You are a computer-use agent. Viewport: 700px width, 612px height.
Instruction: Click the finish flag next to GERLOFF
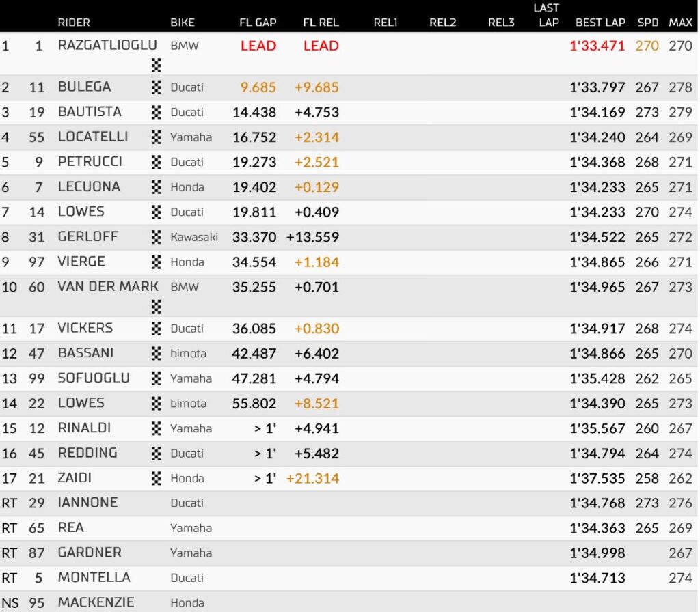[156, 237]
